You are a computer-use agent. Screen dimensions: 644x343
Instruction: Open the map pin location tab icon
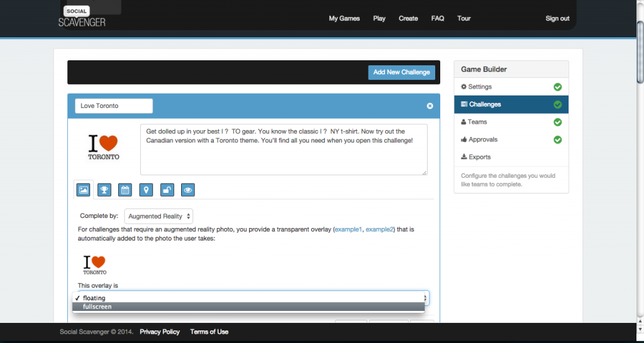click(146, 190)
